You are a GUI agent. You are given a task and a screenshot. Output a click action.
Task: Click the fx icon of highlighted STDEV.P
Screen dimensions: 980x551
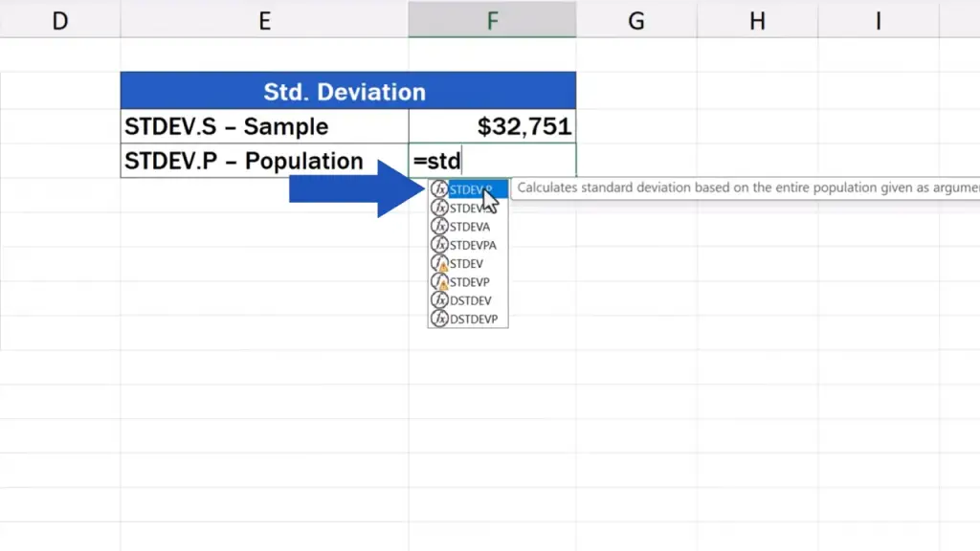coord(439,189)
